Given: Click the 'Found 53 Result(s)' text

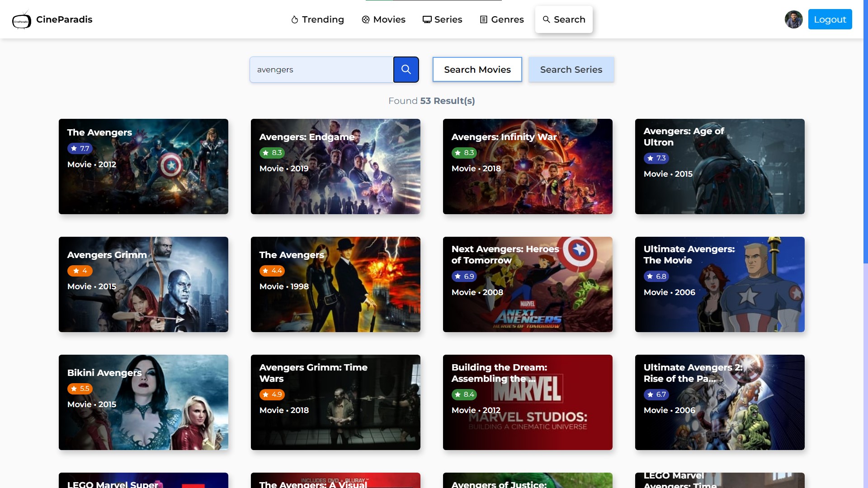Looking at the screenshot, I should point(432,101).
